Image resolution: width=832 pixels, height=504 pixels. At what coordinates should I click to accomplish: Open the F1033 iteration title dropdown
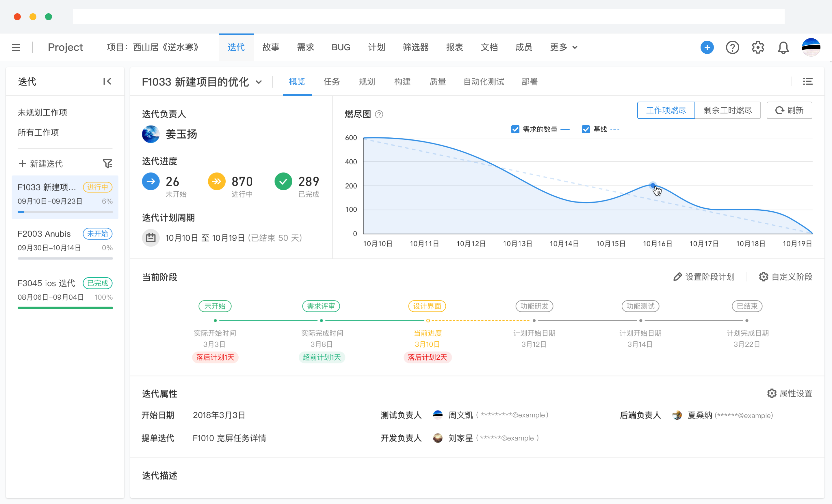(259, 82)
